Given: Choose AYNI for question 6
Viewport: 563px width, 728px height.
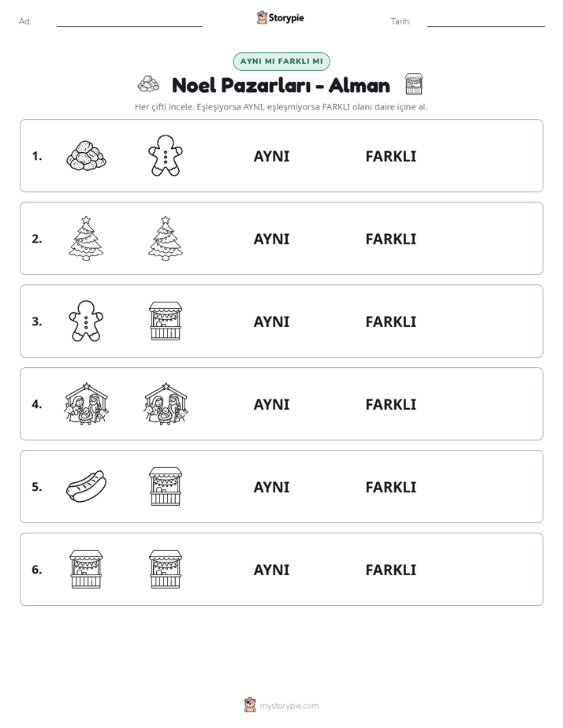Looking at the screenshot, I should [x=271, y=570].
